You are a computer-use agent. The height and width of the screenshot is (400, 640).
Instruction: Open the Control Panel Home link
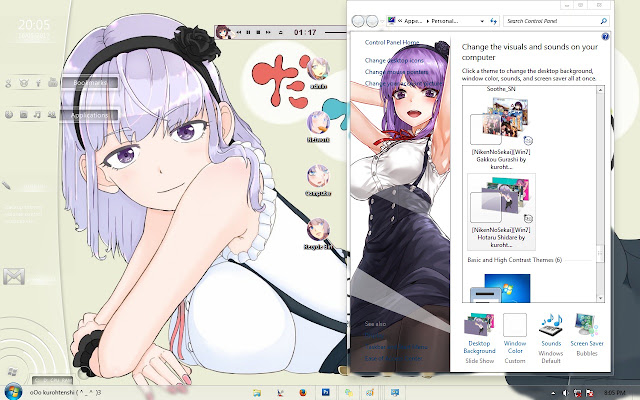point(392,42)
